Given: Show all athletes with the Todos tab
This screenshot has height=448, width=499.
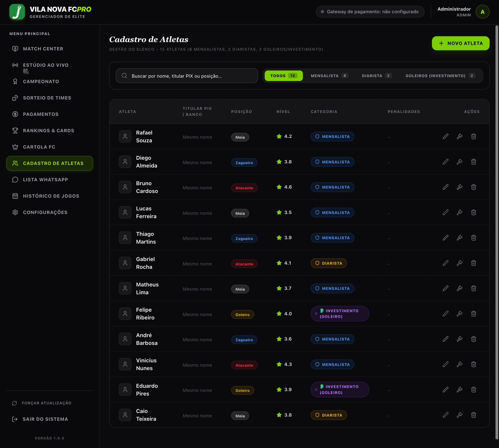Looking at the screenshot, I should (284, 76).
